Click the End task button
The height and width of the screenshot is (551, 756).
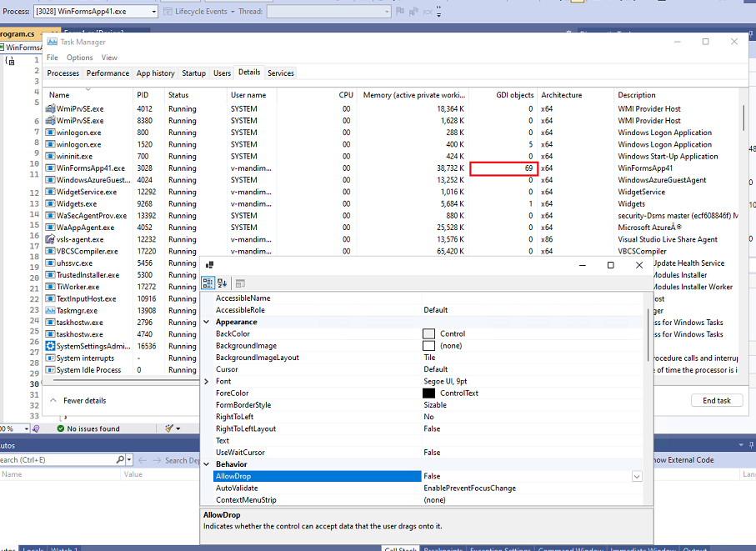click(x=717, y=399)
